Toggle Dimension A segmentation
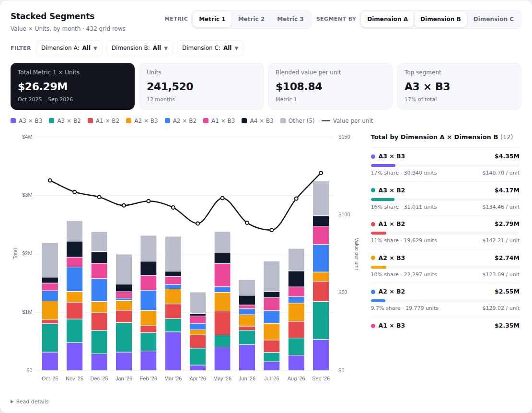 click(x=387, y=19)
